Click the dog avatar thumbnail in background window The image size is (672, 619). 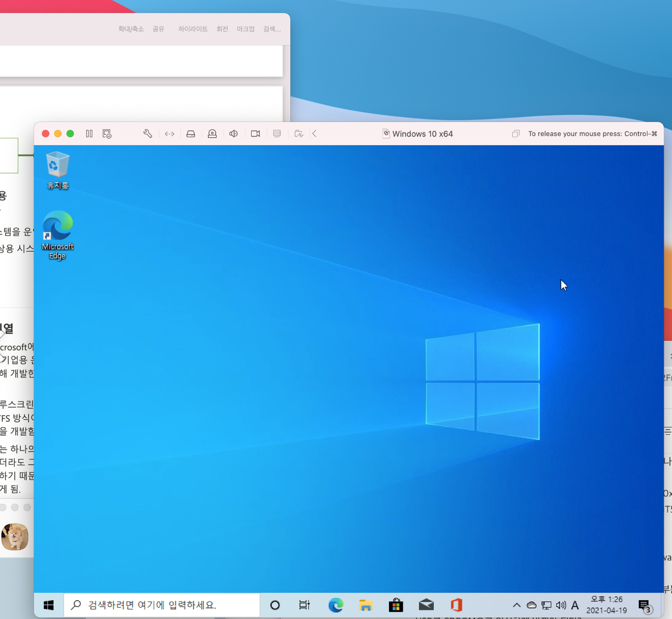15,537
